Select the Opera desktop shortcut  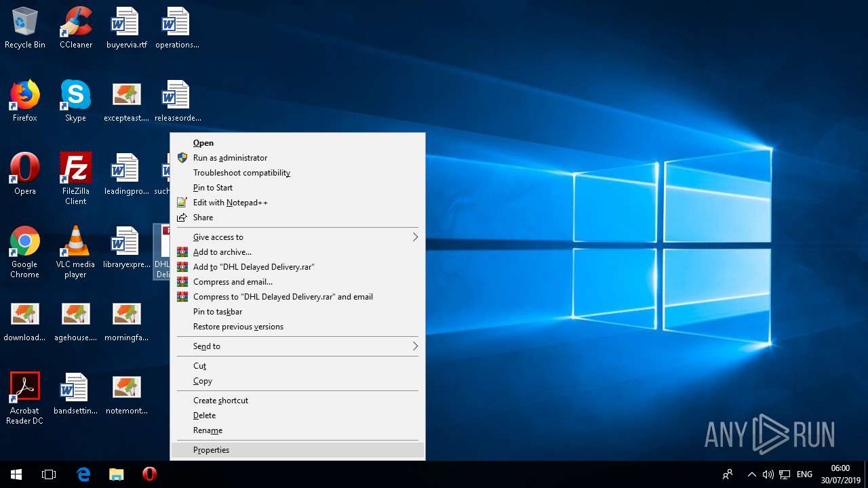coord(25,174)
